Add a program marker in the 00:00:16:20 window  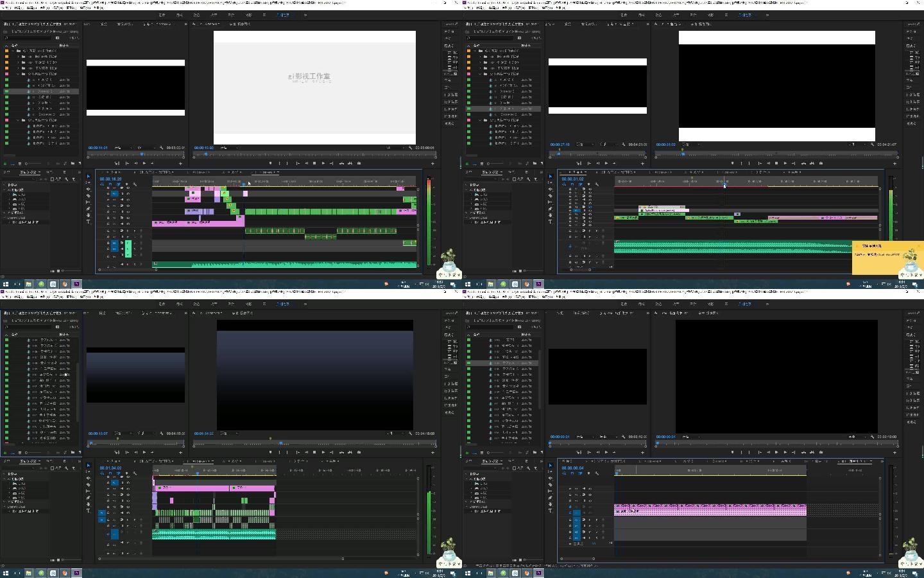271,163
